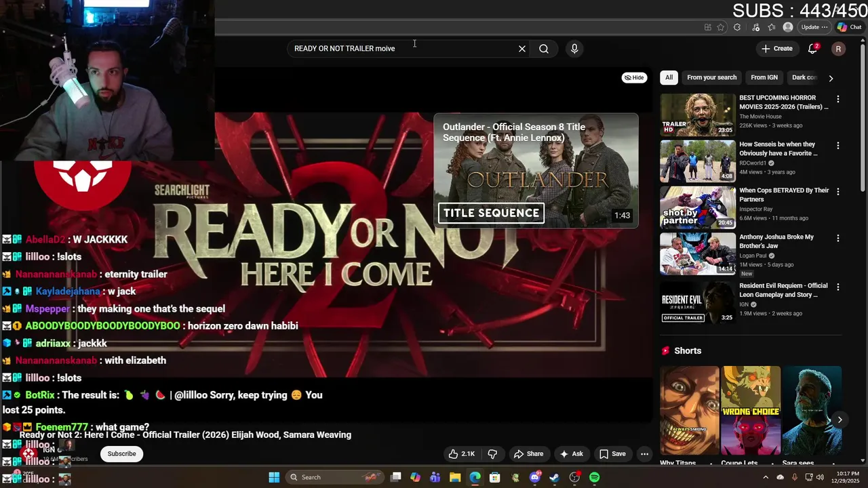Viewport: 868px width, 488px height.
Task: Start voice search with microphone icon
Action: point(574,49)
